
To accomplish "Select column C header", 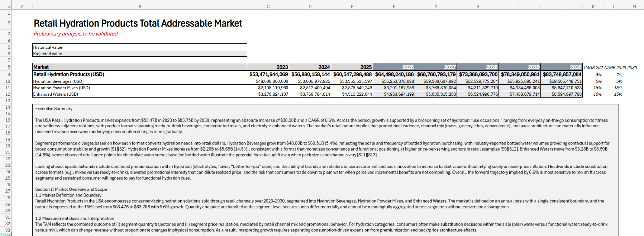I will point(268,6).
